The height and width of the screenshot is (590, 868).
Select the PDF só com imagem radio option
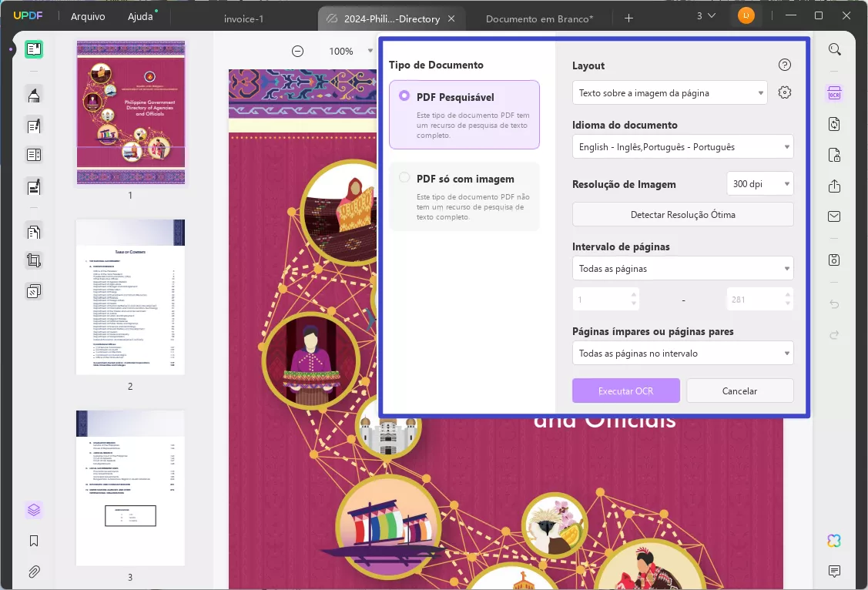(404, 177)
